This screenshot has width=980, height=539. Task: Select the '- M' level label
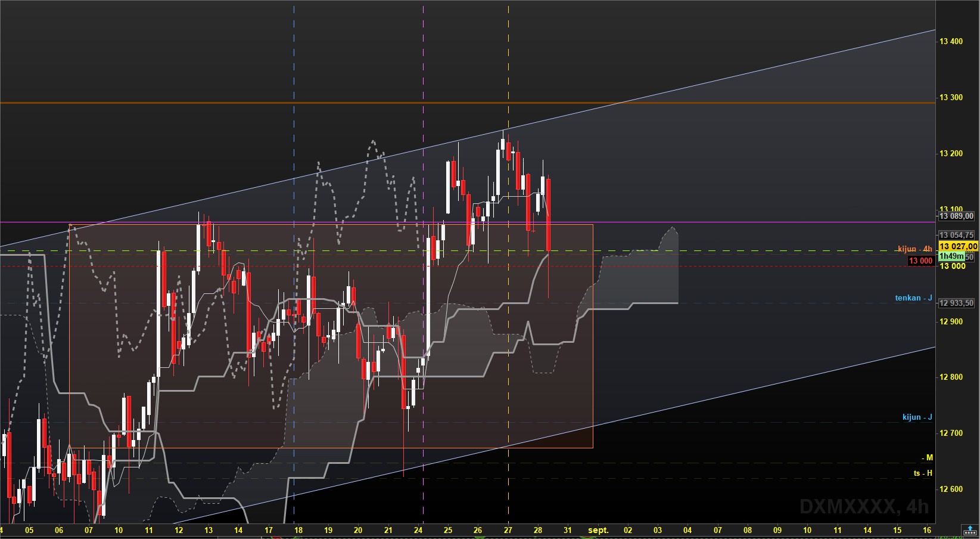[928, 457]
